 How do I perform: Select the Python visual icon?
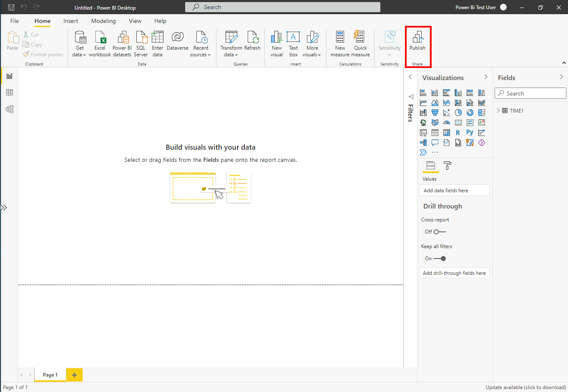click(470, 133)
